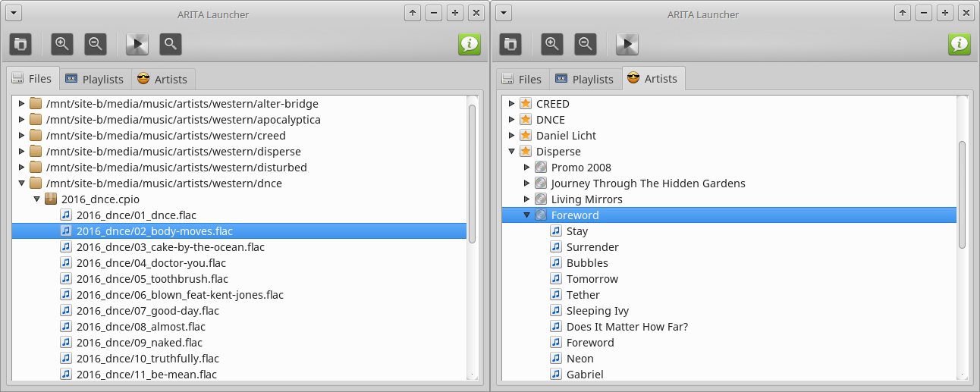
Task: Open the green info icon in right window
Action: (x=960, y=44)
